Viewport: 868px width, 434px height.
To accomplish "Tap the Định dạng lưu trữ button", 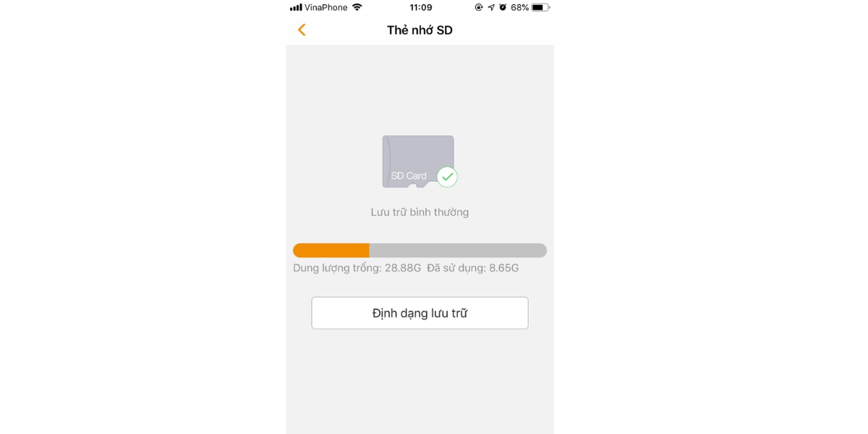I will [x=420, y=313].
